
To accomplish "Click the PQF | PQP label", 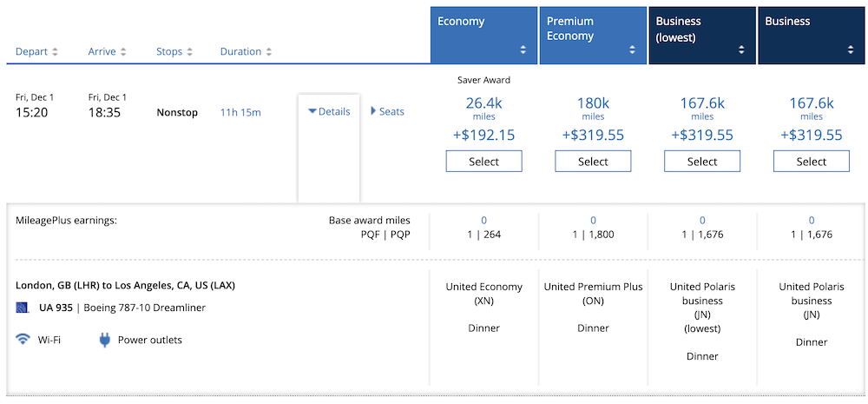I will coord(385,235).
